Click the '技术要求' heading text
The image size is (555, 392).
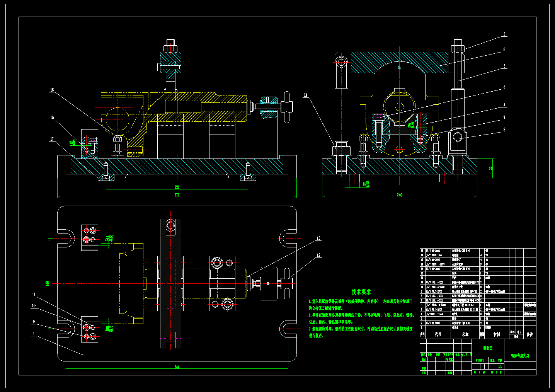(361, 292)
